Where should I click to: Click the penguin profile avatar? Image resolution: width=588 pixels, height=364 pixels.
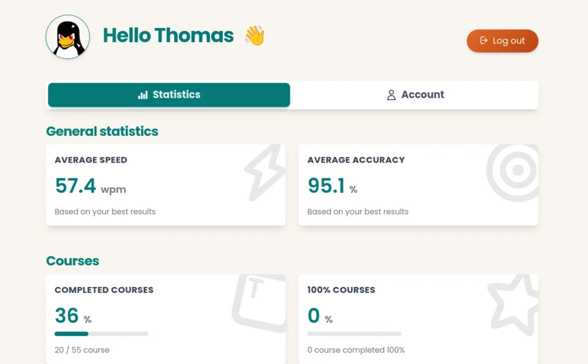[68, 37]
